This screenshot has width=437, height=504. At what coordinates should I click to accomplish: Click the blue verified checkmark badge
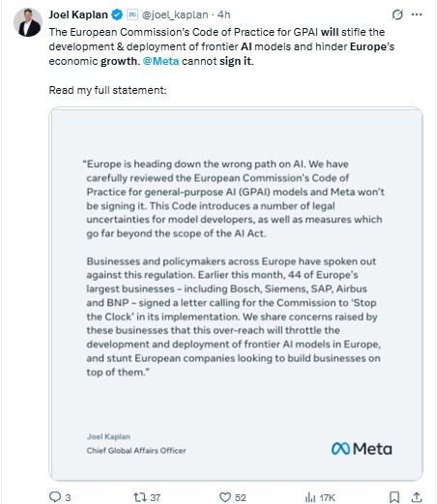click(117, 15)
